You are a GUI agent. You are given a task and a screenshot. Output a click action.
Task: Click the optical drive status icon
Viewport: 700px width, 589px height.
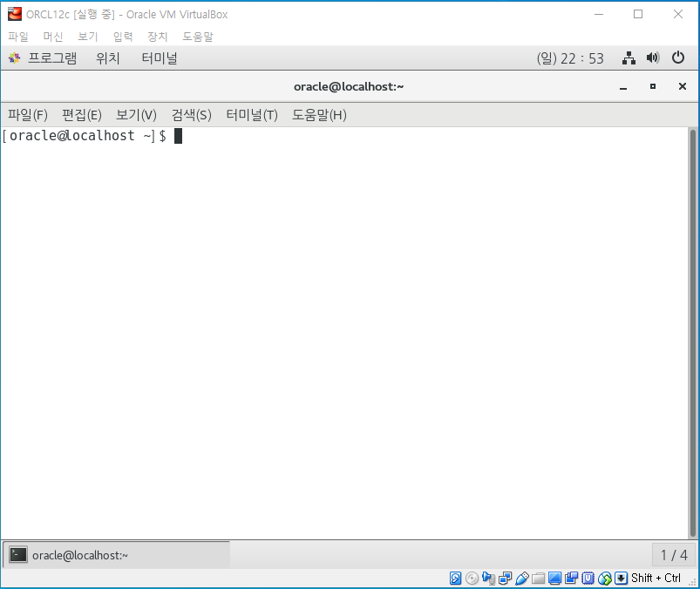pos(472,579)
